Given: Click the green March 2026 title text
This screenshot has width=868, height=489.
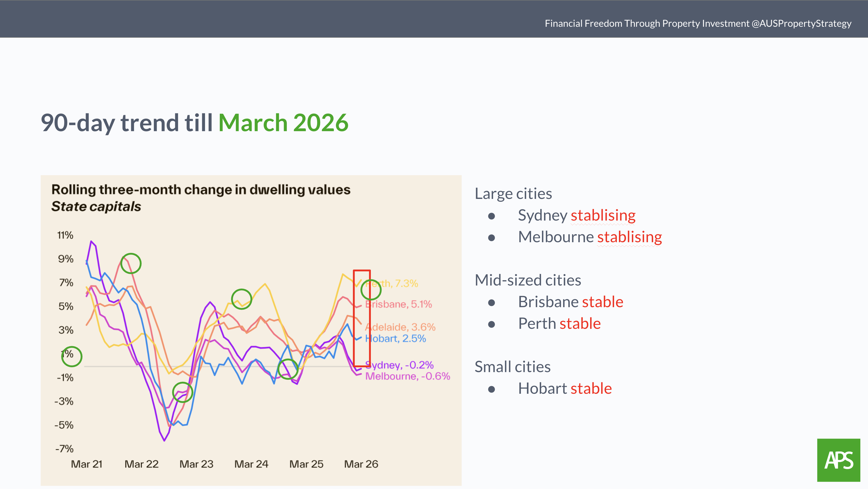Looking at the screenshot, I should coord(283,123).
